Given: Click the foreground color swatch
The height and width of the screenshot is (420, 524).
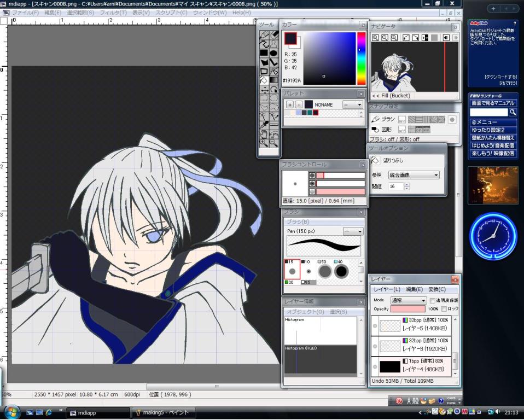Looking at the screenshot, I should (x=290, y=38).
